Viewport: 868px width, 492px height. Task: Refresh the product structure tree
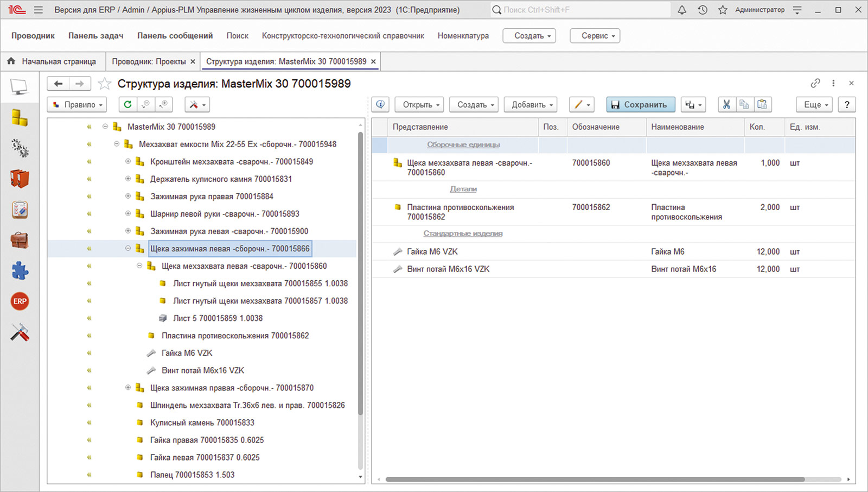(x=127, y=104)
